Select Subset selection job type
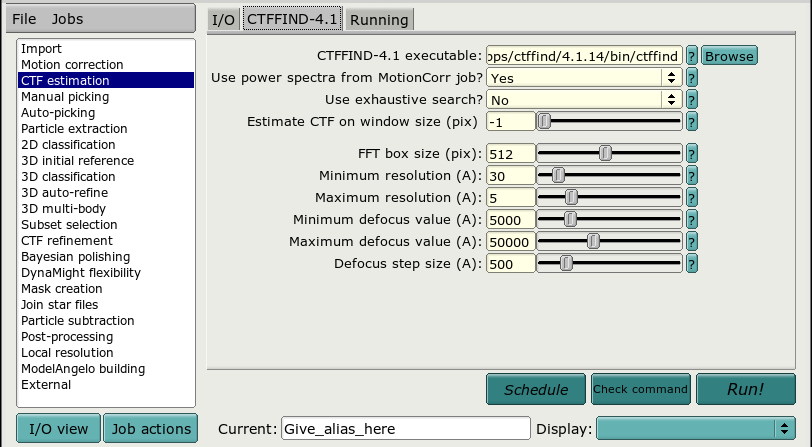This screenshot has width=812, height=447. click(x=106, y=225)
